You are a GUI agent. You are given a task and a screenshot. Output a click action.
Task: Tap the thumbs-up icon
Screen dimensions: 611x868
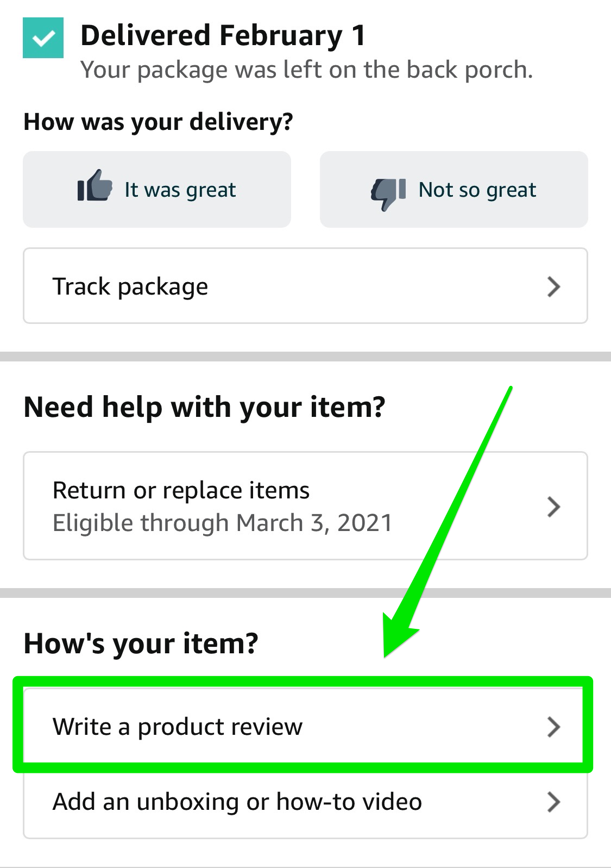pos(95,186)
